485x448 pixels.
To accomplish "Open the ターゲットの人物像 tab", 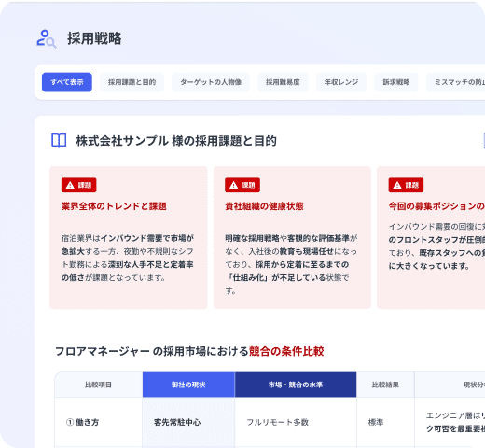I will [211, 82].
